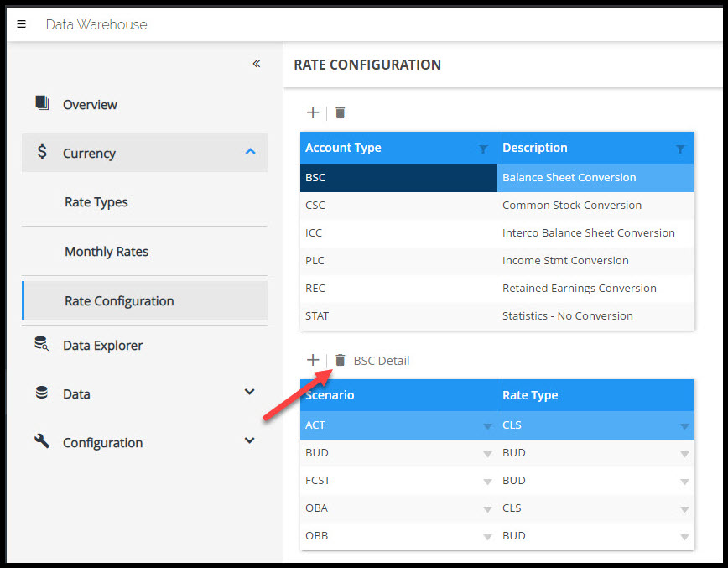The image size is (728, 568).
Task: Click the add icon above Account Type table
Action: click(313, 112)
